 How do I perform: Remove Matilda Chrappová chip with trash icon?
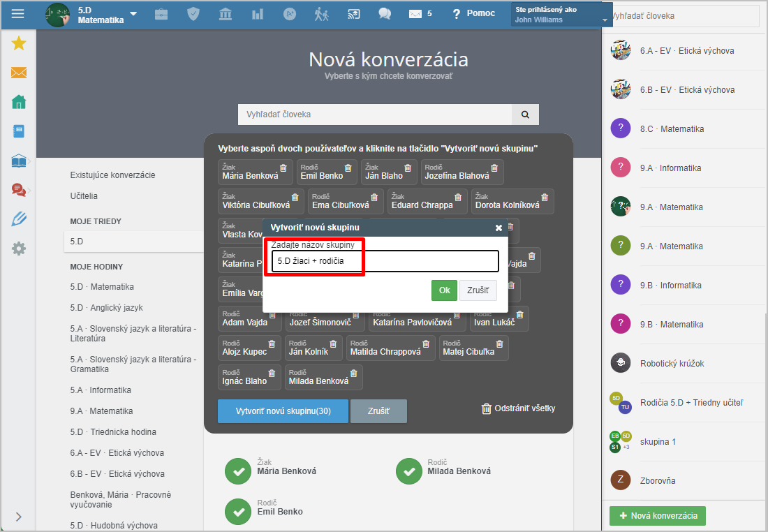(426, 344)
